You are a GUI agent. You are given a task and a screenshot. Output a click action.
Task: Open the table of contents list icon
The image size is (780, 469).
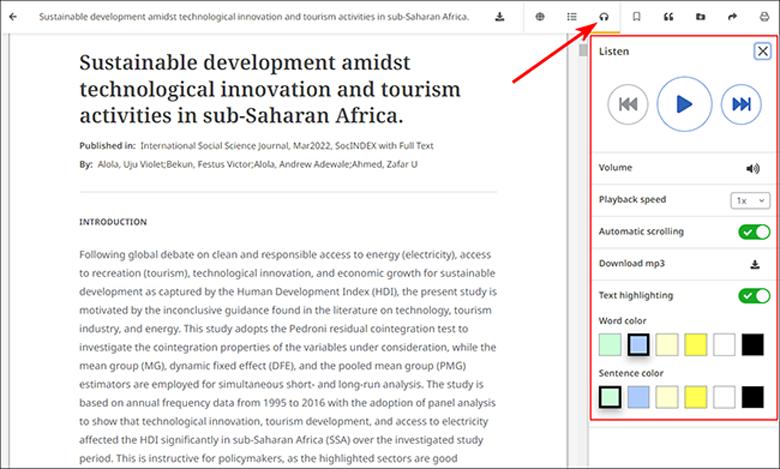pyautogui.click(x=572, y=17)
